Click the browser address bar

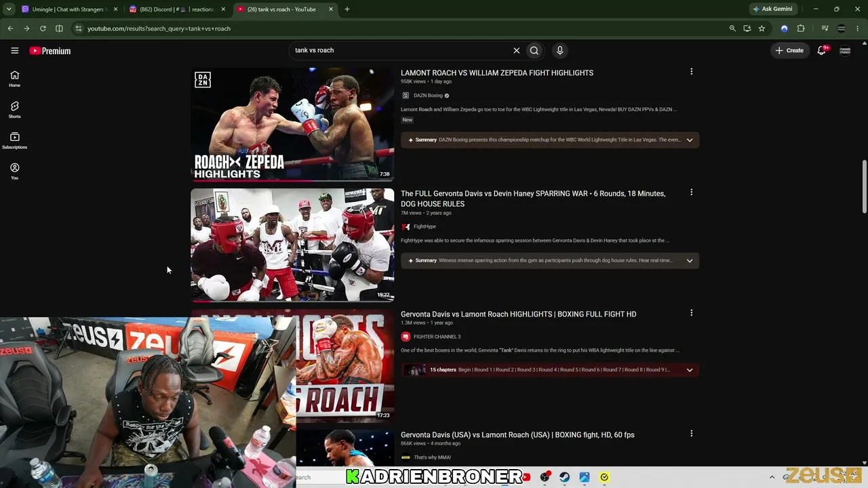point(400,28)
